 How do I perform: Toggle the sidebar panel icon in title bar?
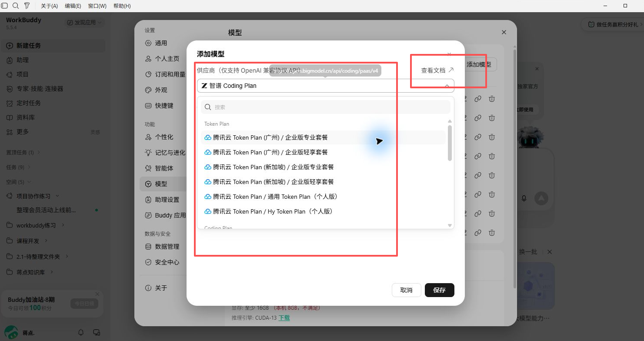(x=5, y=6)
